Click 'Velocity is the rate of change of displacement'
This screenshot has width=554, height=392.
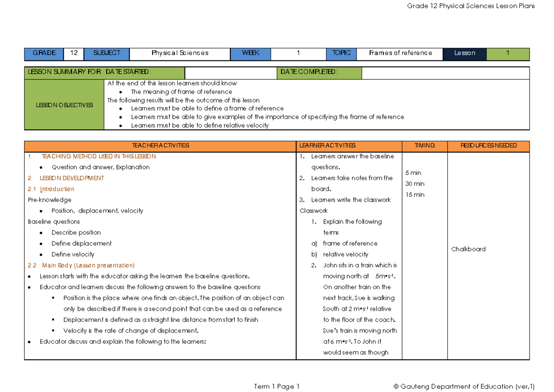131,331
